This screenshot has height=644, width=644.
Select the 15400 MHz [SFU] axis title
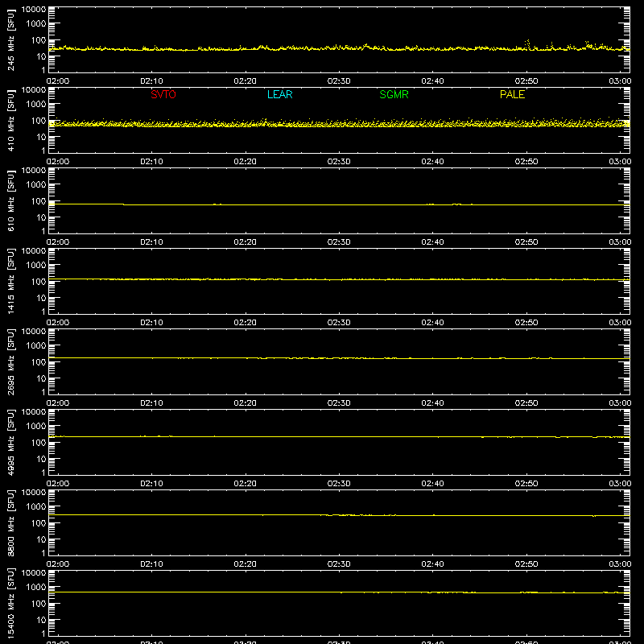(10, 603)
